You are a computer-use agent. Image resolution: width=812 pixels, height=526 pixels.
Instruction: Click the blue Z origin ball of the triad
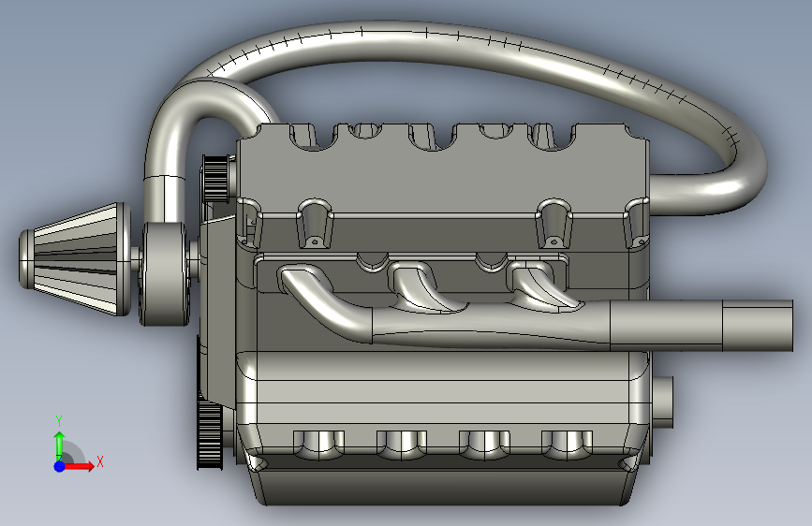pyautogui.click(x=60, y=466)
